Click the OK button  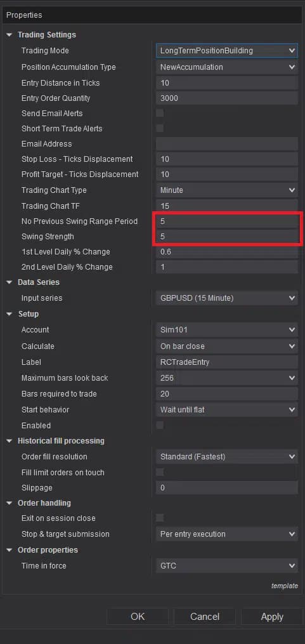138,617
